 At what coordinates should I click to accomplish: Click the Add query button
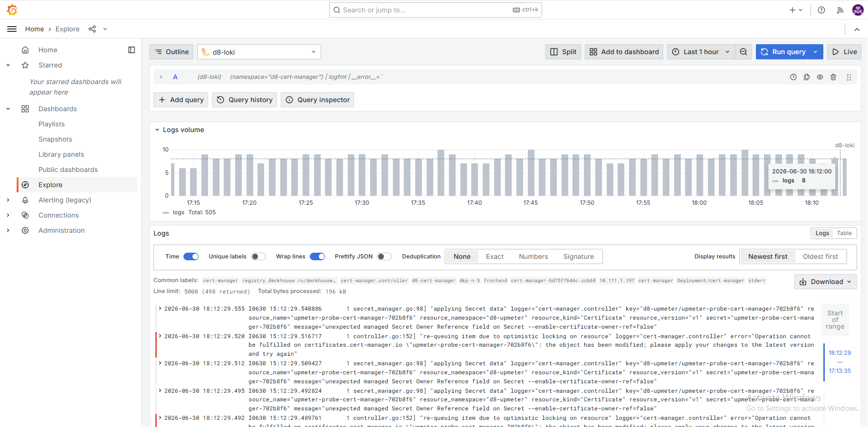click(181, 100)
